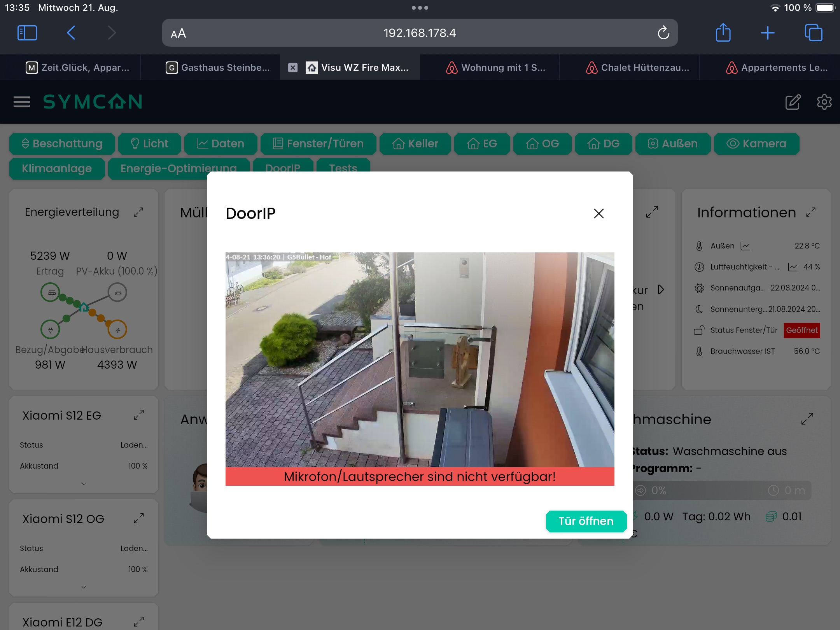This screenshot has height=630, width=840.
Task: Click the Außen thermometer icon
Action: 699,246
